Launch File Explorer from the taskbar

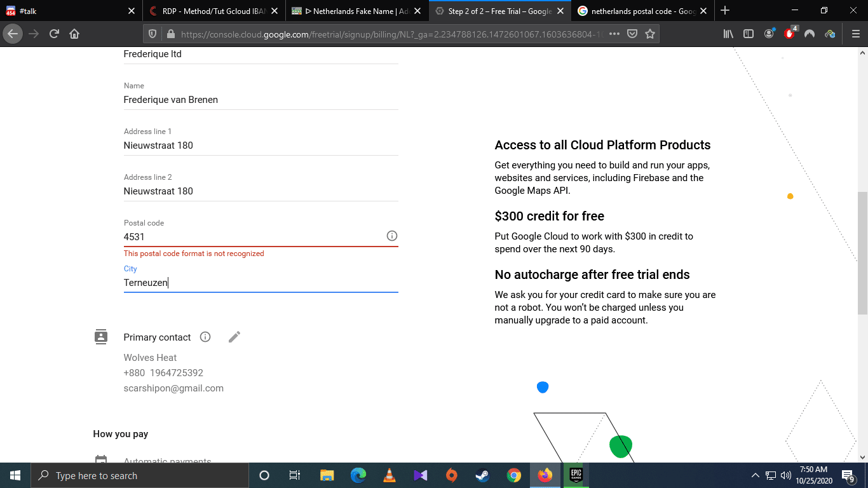(327, 475)
